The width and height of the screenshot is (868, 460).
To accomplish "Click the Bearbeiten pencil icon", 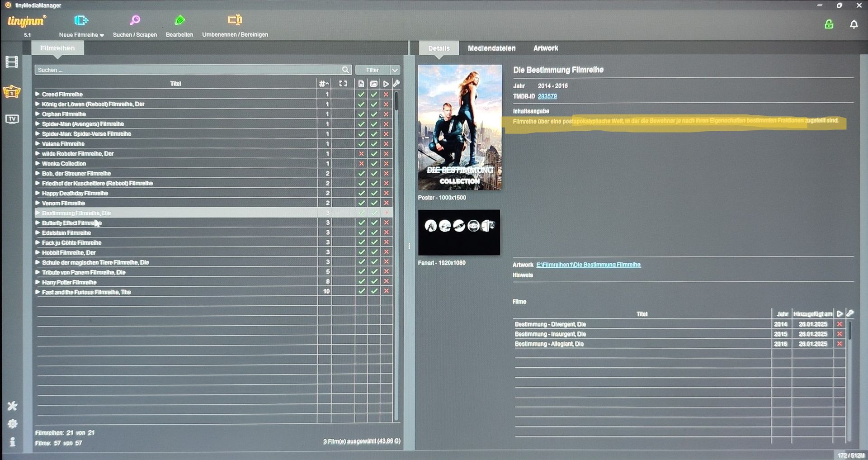I will [x=179, y=20].
